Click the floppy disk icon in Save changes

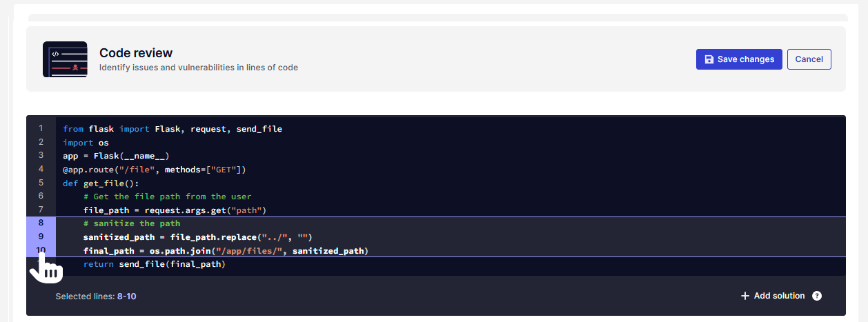[x=709, y=59]
